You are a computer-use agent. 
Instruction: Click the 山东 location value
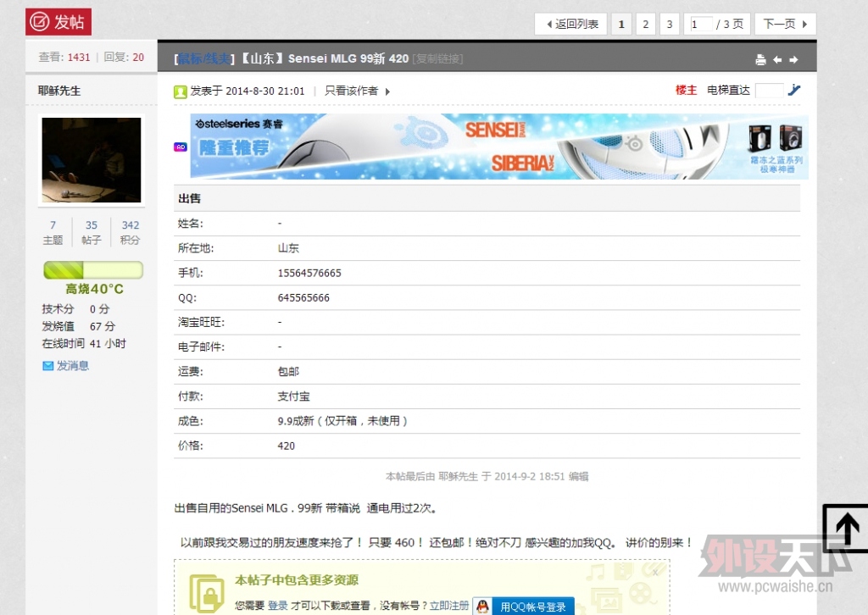[288, 248]
